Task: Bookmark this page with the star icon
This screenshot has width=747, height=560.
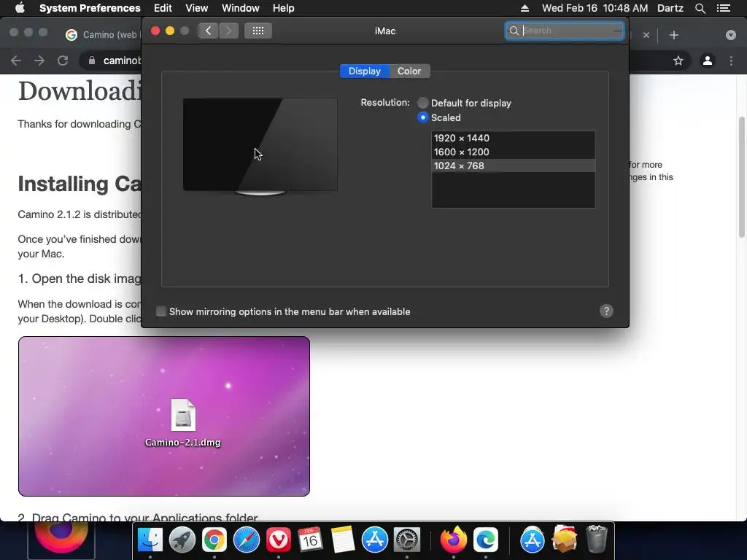Action: click(678, 61)
